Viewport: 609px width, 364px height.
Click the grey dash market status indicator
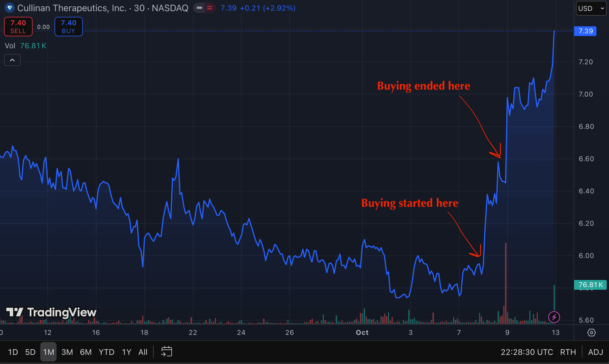[199, 8]
